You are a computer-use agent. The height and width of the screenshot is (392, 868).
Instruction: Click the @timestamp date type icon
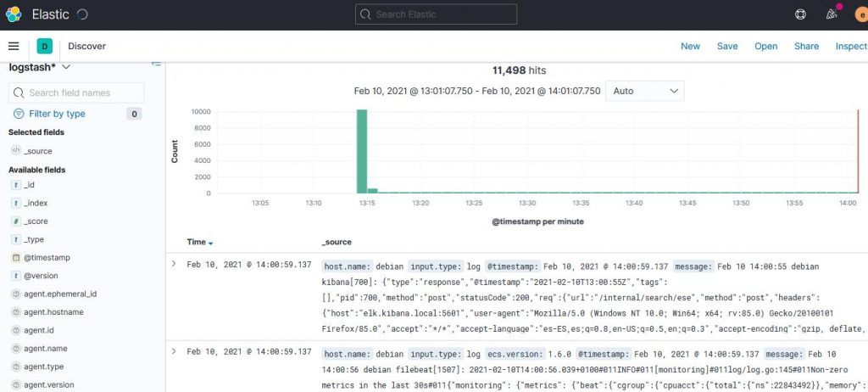click(16, 258)
